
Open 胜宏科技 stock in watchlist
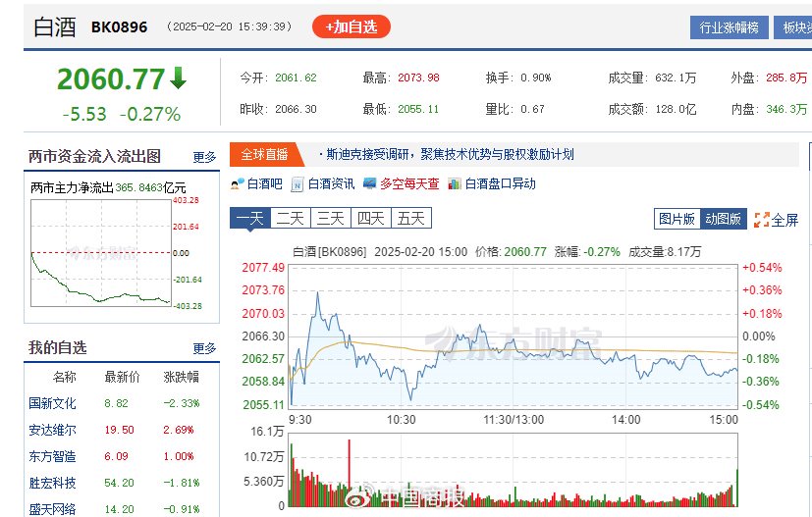point(52,483)
